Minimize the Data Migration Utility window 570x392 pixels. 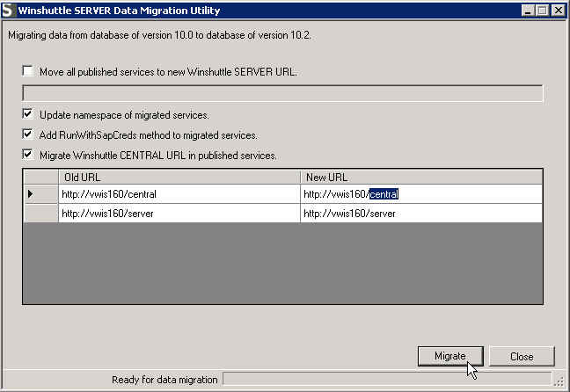point(528,11)
